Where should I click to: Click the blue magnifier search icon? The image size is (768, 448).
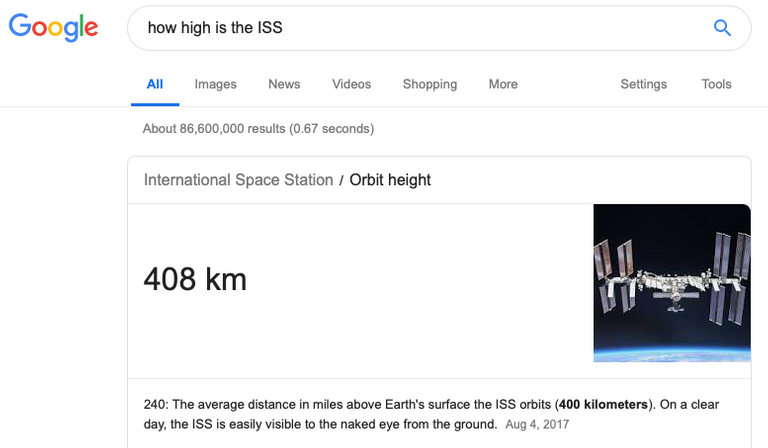(x=722, y=28)
